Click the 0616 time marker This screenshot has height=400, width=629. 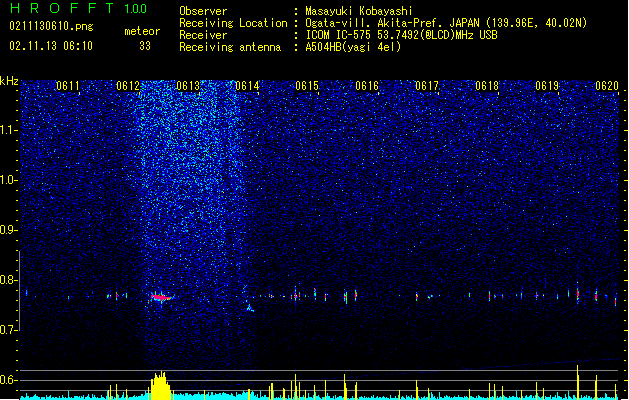[x=367, y=86]
